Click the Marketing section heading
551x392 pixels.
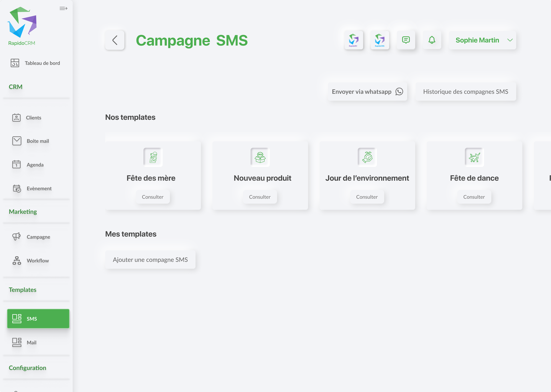(23, 212)
